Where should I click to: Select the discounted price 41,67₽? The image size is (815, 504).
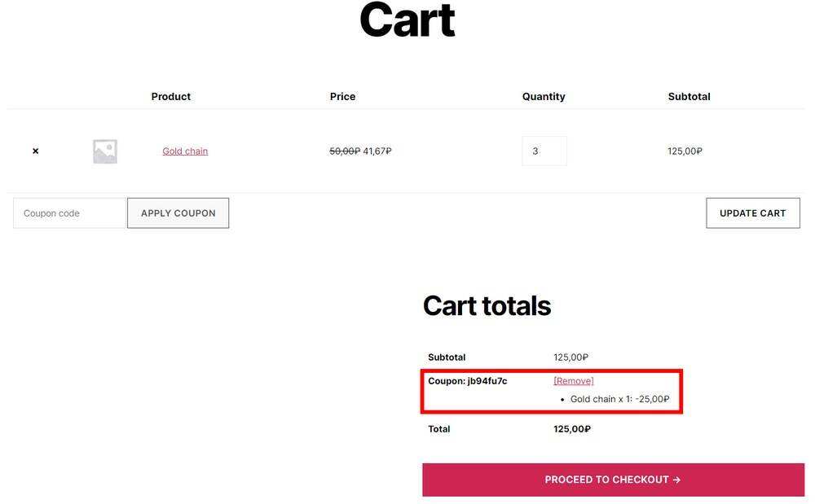tap(377, 151)
